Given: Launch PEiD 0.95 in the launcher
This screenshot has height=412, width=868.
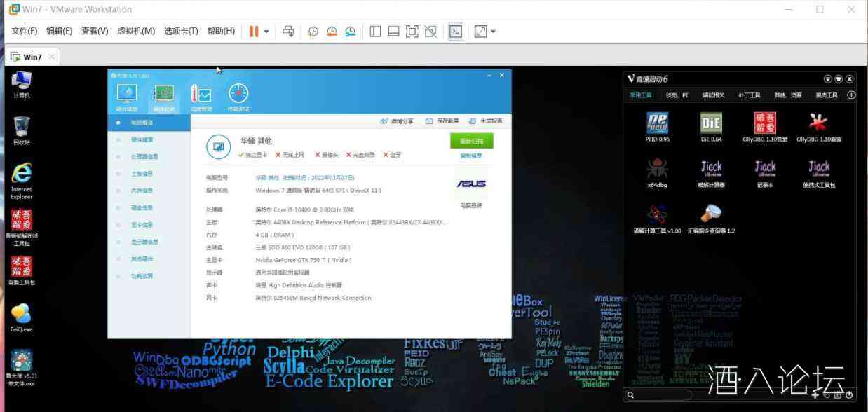Looking at the screenshot, I should [657, 127].
